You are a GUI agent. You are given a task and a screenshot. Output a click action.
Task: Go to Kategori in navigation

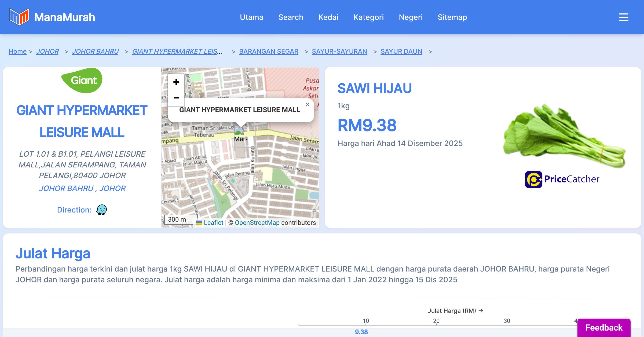(x=368, y=17)
